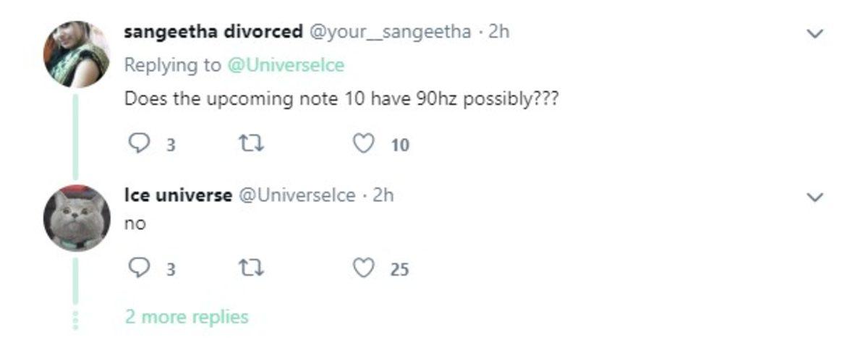Image resolution: width=868 pixels, height=340 pixels.
Task: Like sangeetha's tweet with the heart icon
Action: tap(362, 145)
